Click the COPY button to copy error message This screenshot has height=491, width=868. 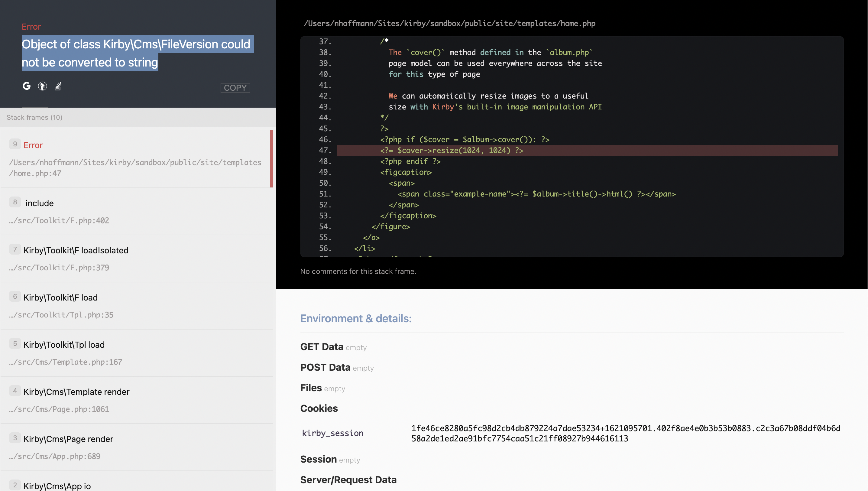[x=235, y=88]
